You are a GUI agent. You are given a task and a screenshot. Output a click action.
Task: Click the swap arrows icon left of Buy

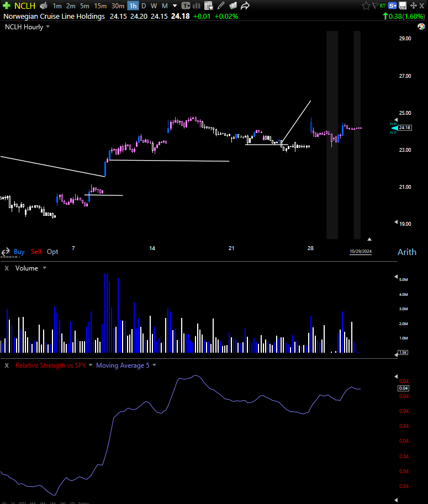(x=6, y=252)
